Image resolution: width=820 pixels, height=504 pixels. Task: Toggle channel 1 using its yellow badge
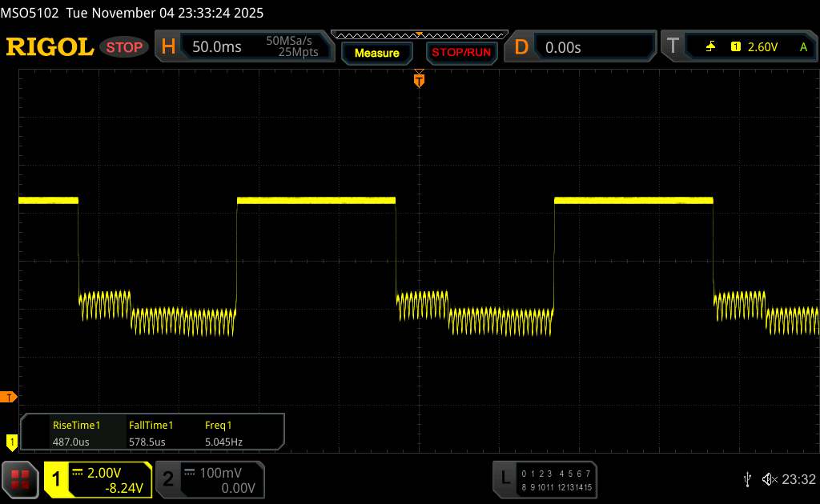tap(57, 478)
